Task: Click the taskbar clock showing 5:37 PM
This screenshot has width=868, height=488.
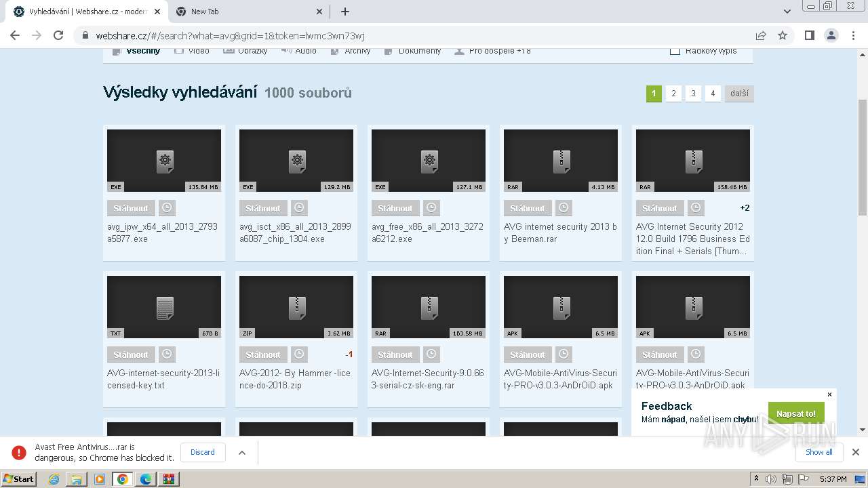Action: [x=833, y=479]
